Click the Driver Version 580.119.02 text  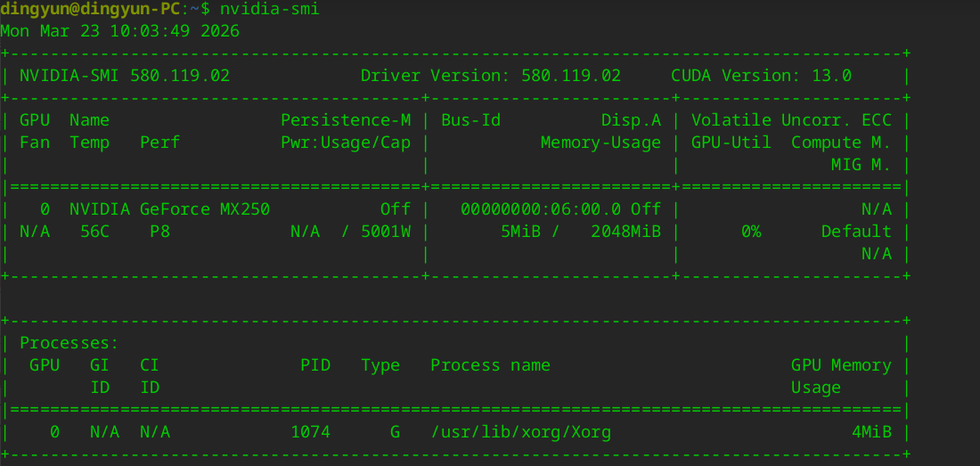(x=490, y=76)
